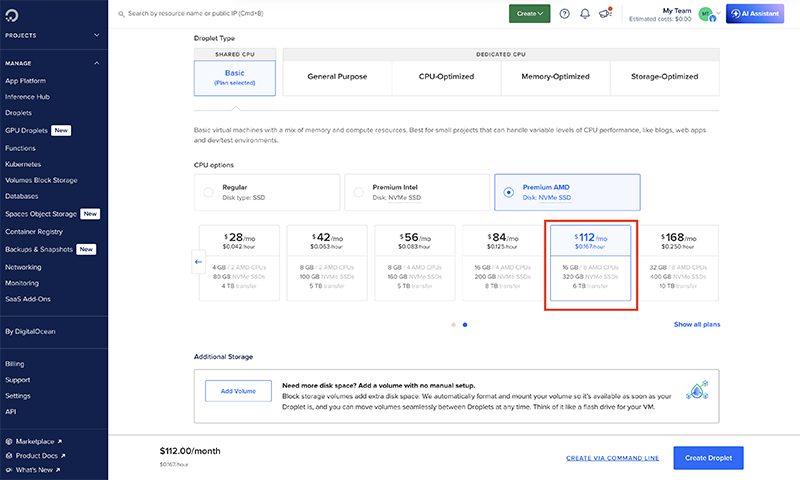Collapse the Manage section in sidebar

click(x=97, y=63)
